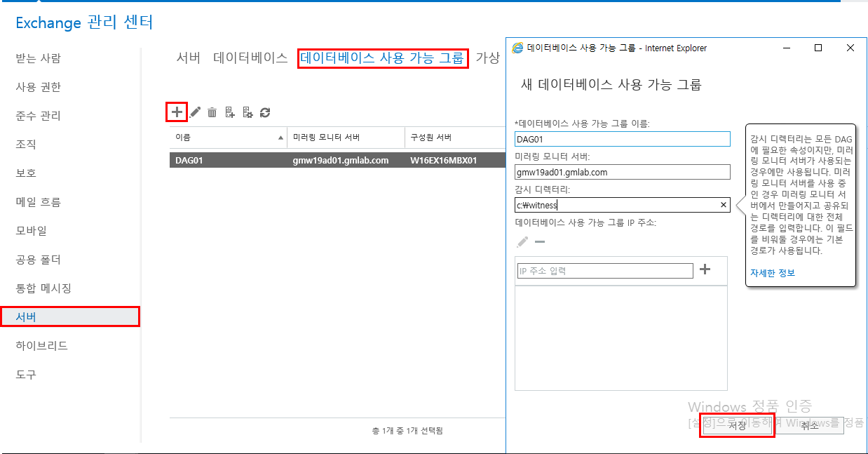Clear the witness directory field with X

click(724, 205)
